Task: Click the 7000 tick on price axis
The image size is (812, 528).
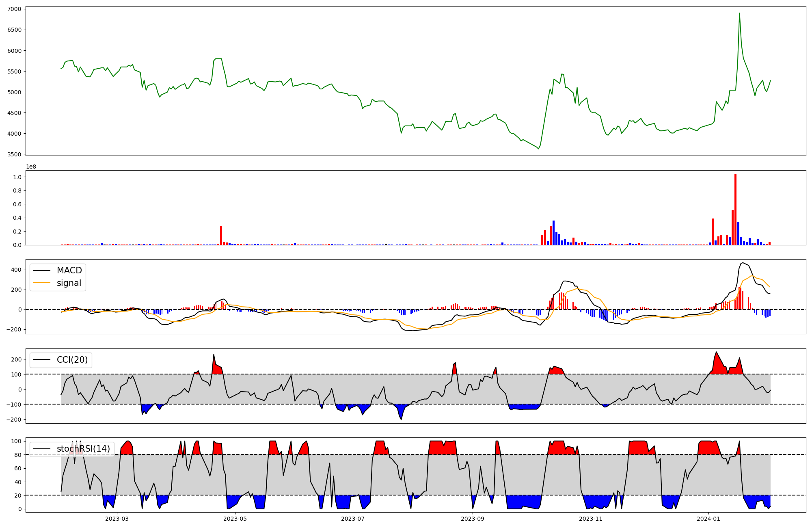Action: pyautogui.click(x=14, y=9)
